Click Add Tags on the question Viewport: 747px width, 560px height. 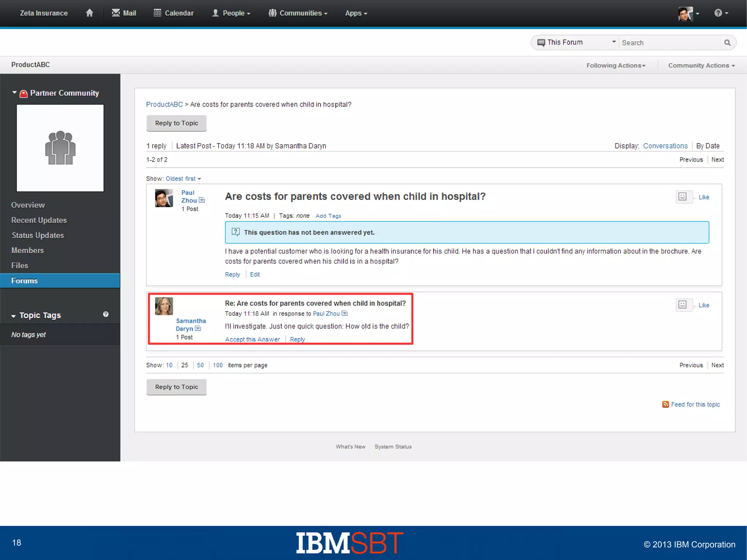pyautogui.click(x=328, y=216)
